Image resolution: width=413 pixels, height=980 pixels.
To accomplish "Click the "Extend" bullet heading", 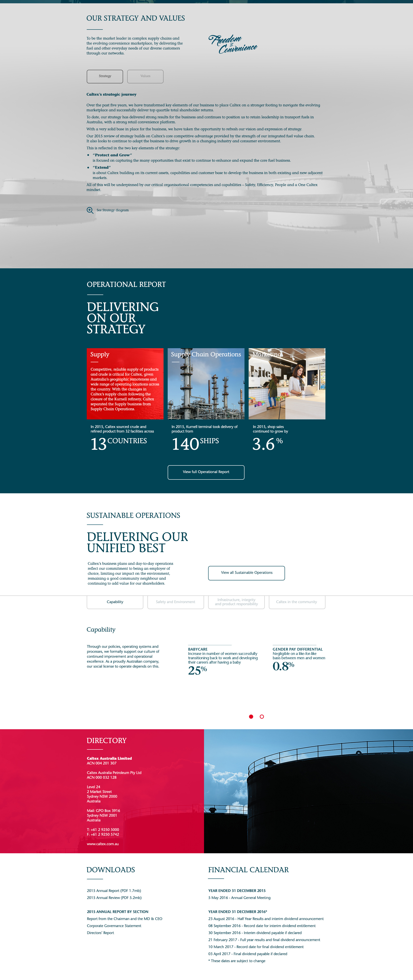I will point(102,167).
